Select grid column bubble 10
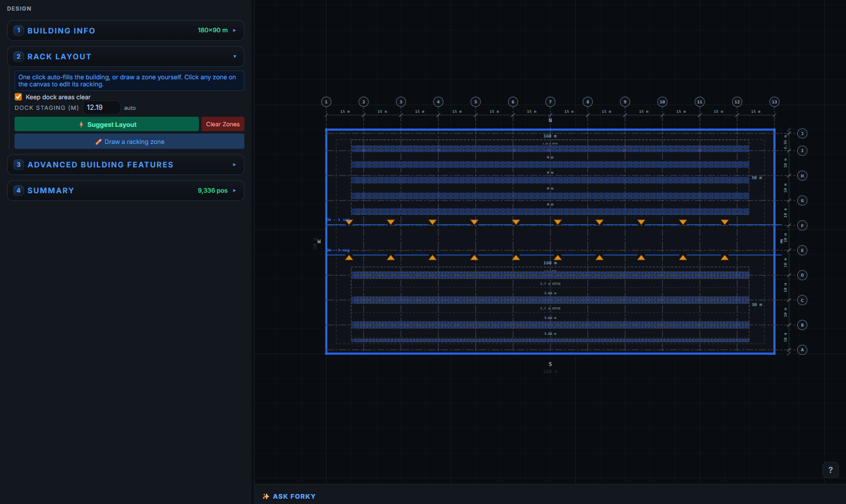Image resolution: width=846 pixels, height=504 pixels. coord(662,102)
